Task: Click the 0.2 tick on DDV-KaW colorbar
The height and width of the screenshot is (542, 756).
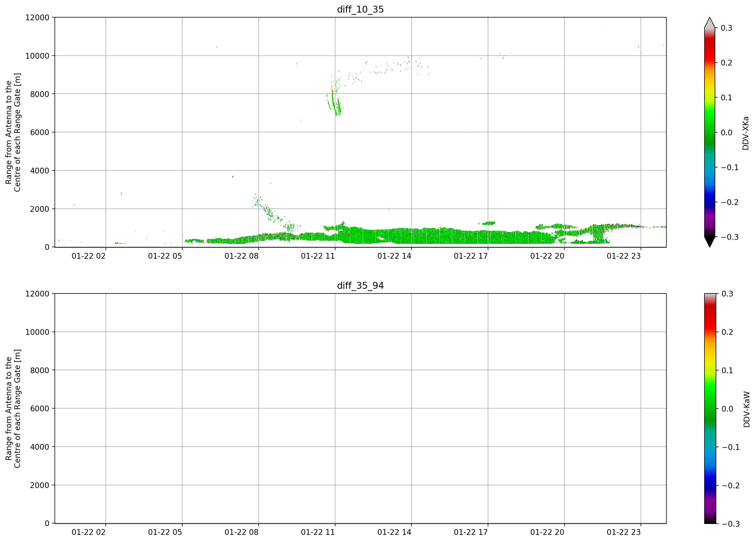Action: (727, 332)
